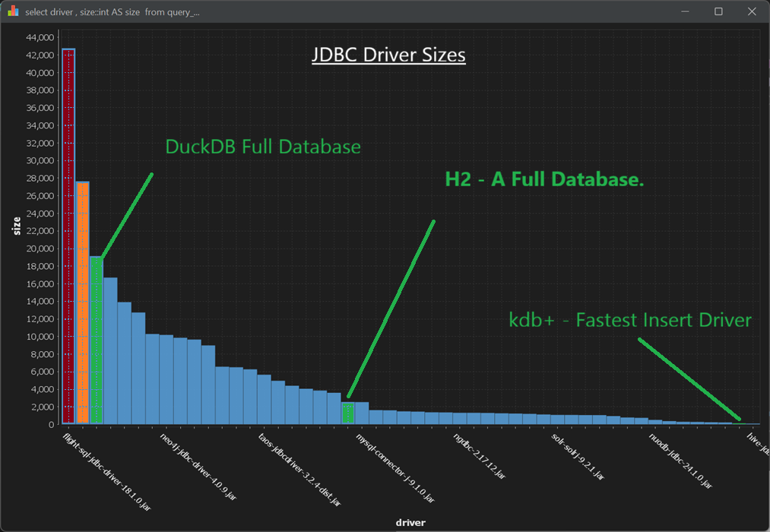Select the solr-solrj-9.2.1.jar axis label

(578, 457)
